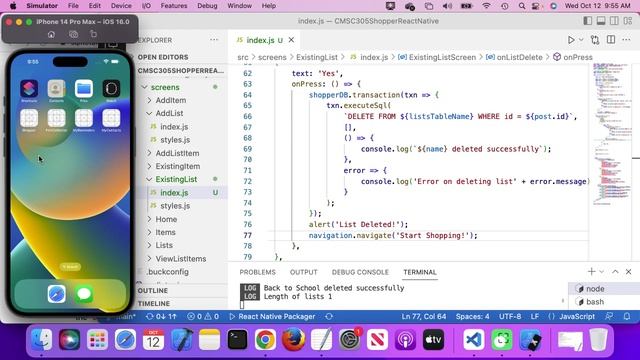Click Ln 77, Col 64 status entry

pyautogui.click(x=424, y=316)
